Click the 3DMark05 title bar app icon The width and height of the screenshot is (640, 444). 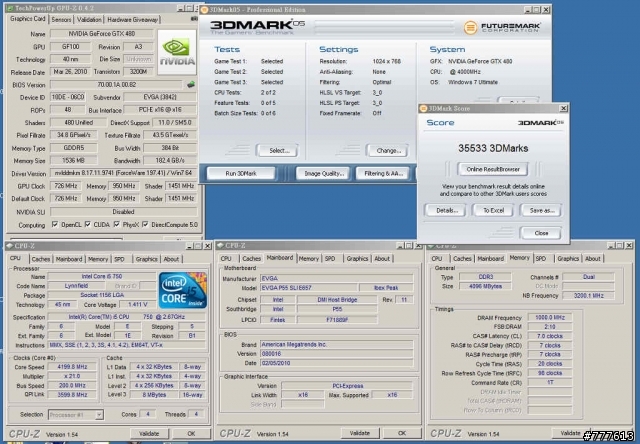click(x=204, y=9)
